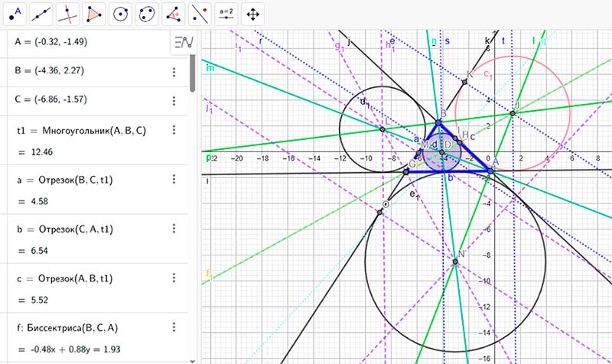The width and height of the screenshot is (612, 364).
Task: Open the three-dot menu for point C
Action: tap(174, 101)
